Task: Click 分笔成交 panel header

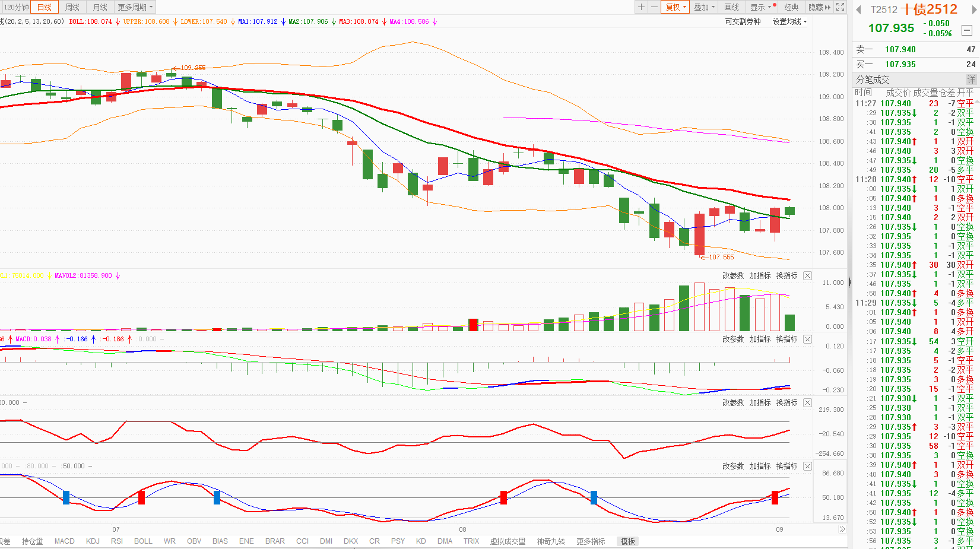Action: [x=873, y=80]
